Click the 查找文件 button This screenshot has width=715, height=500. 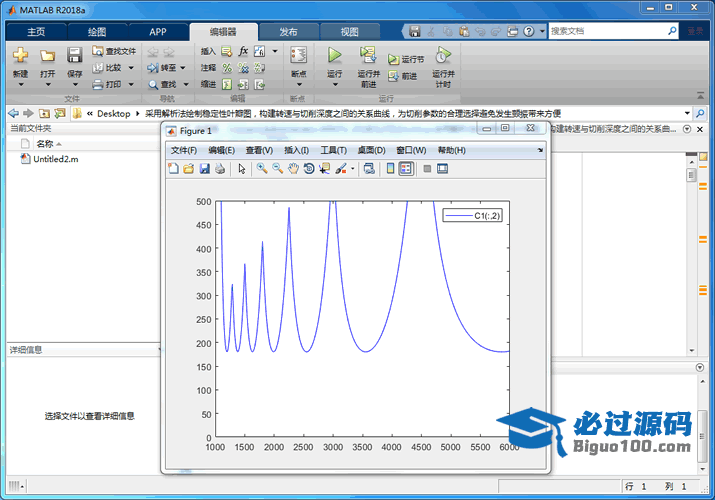(114, 51)
